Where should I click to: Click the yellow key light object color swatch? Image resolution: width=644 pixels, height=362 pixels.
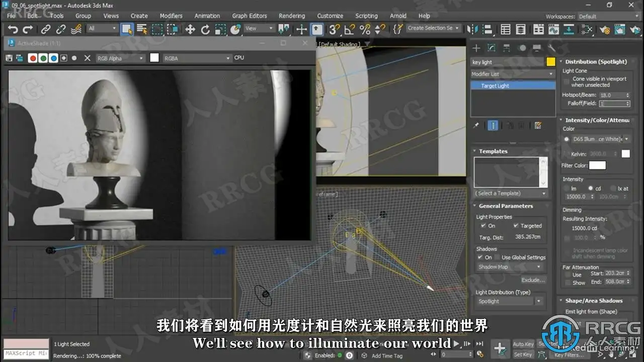click(x=550, y=62)
